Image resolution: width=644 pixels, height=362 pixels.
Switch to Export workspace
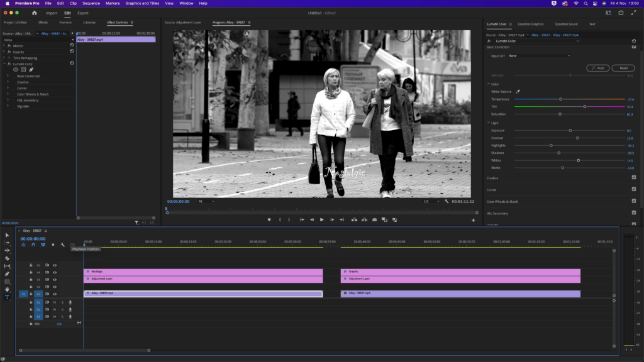[83, 13]
